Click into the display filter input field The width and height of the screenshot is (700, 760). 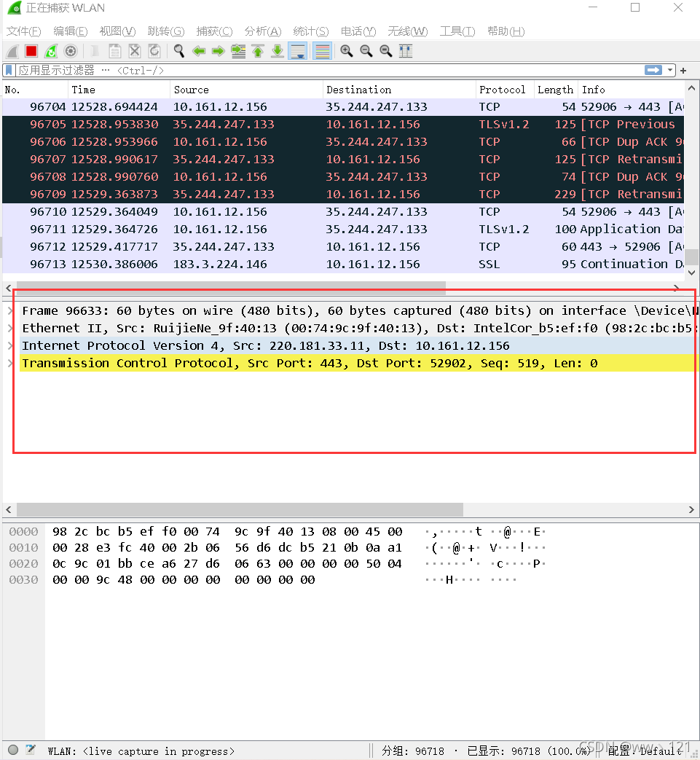[328, 70]
